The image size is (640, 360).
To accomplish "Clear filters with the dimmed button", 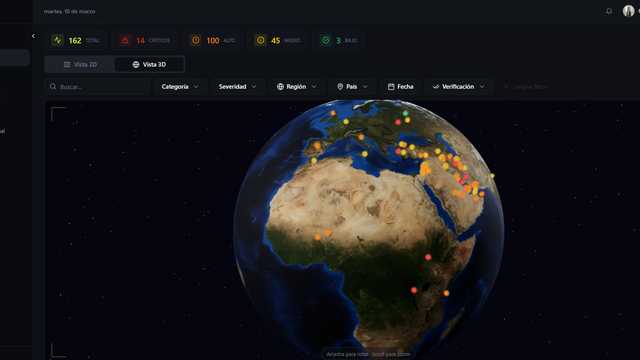I will (526, 87).
